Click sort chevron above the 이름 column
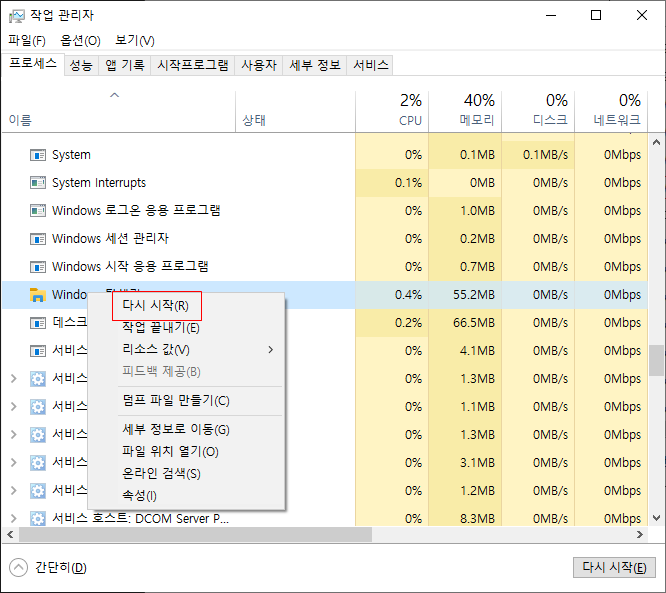Screen dimensions: 666x593 click(114, 95)
